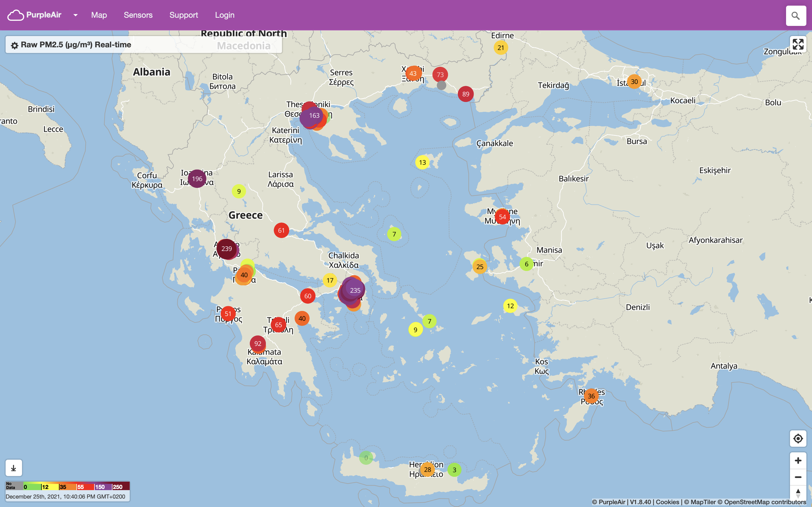Expand the PurpleAir dropdown arrow
The height and width of the screenshot is (507, 812).
pos(76,15)
